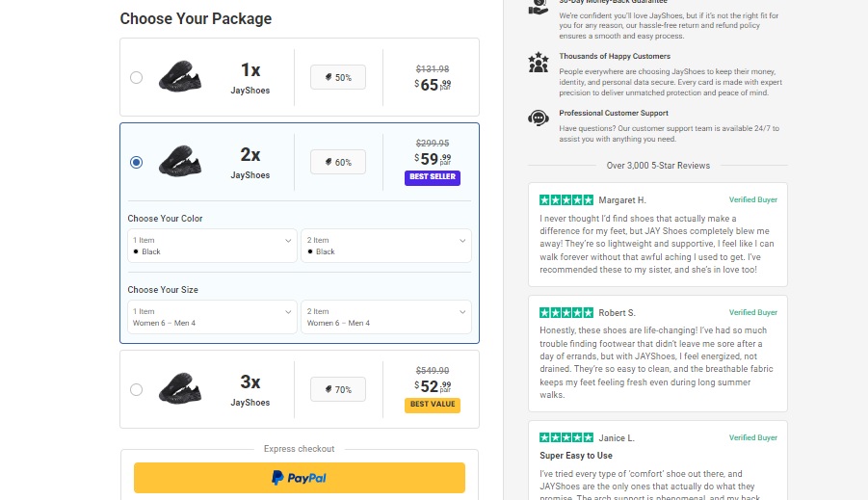Click the BEST VALUE badge

coord(433,405)
